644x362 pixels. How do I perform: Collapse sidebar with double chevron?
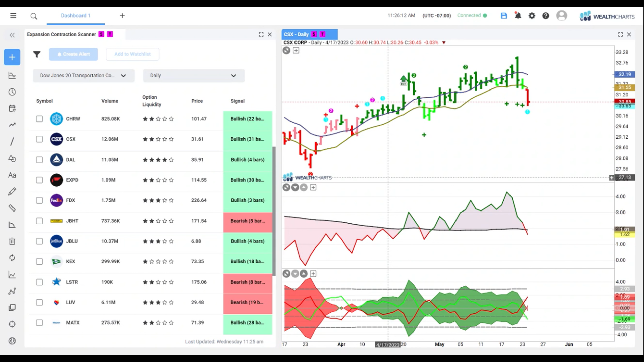[12, 35]
